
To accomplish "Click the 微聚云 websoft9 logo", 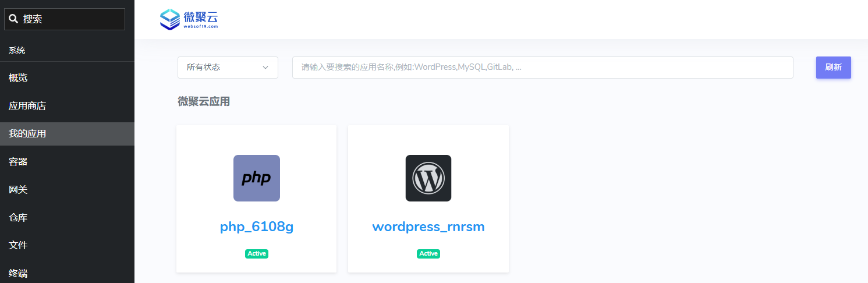I will [189, 19].
